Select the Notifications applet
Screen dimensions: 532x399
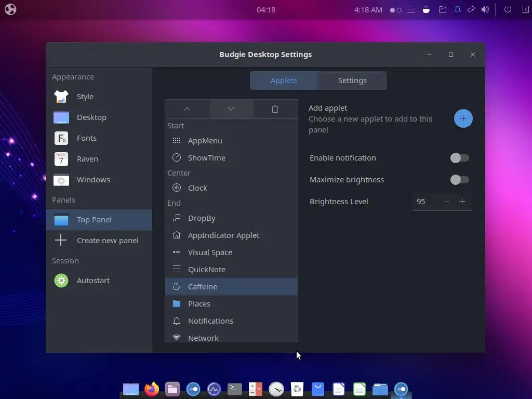pyautogui.click(x=231, y=321)
